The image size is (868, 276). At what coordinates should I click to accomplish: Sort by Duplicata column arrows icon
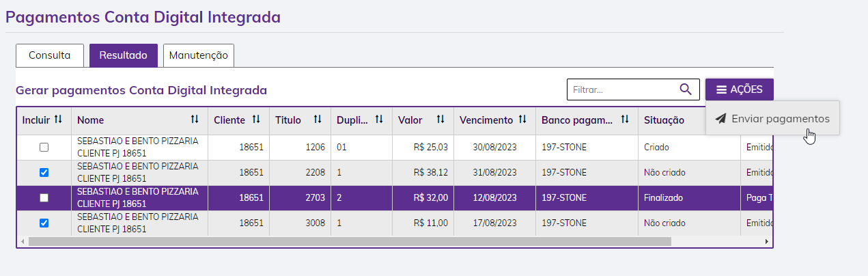pos(379,120)
